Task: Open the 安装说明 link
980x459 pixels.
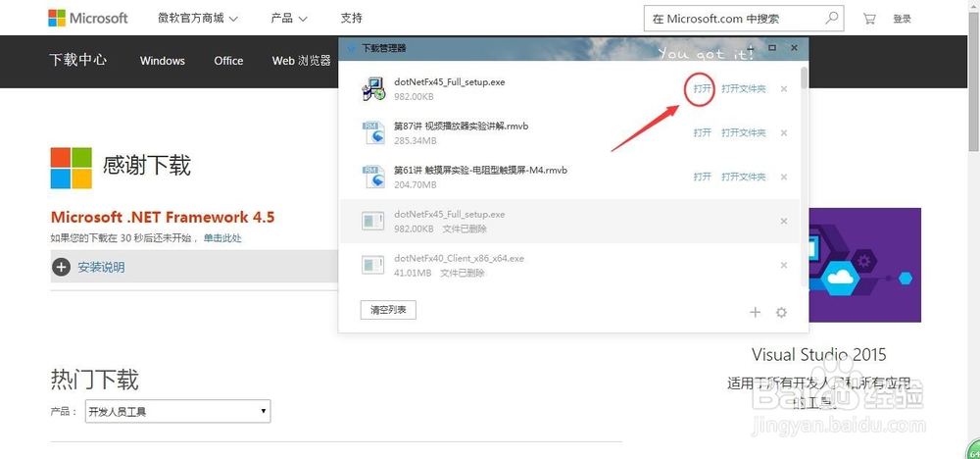Action: pos(101,267)
